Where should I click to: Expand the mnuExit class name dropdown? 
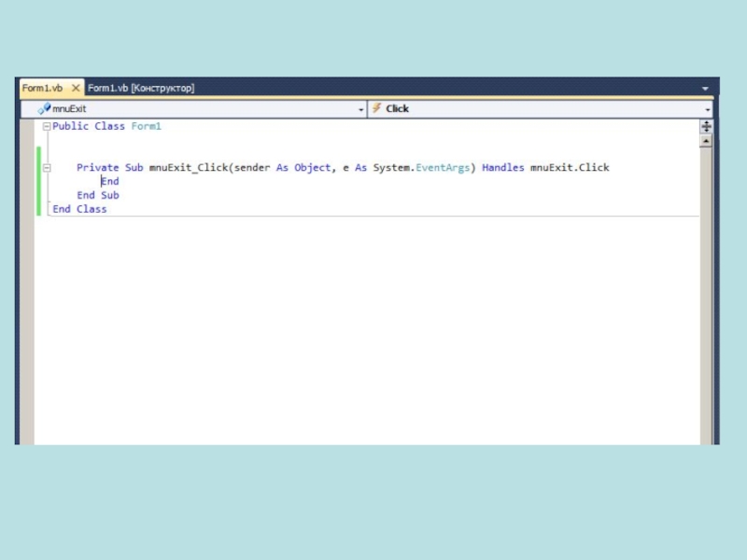click(361, 109)
